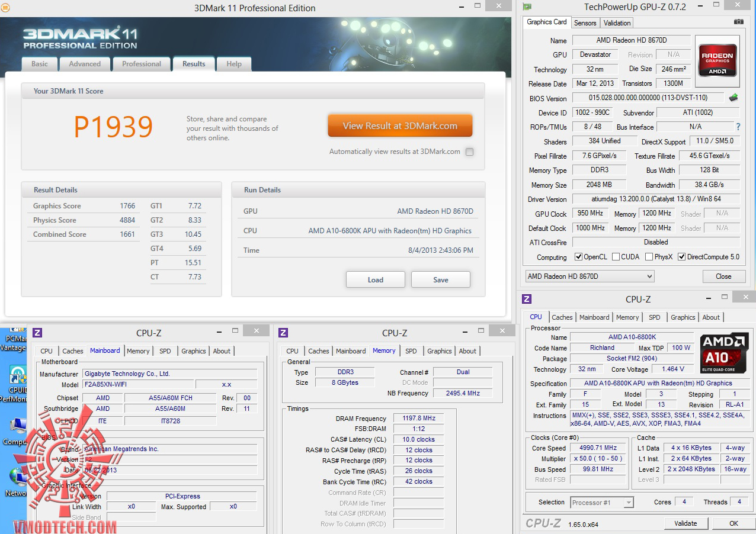The width and height of the screenshot is (756, 534).
Task: Click the Close button in GPU-Z
Action: [x=723, y=276]
